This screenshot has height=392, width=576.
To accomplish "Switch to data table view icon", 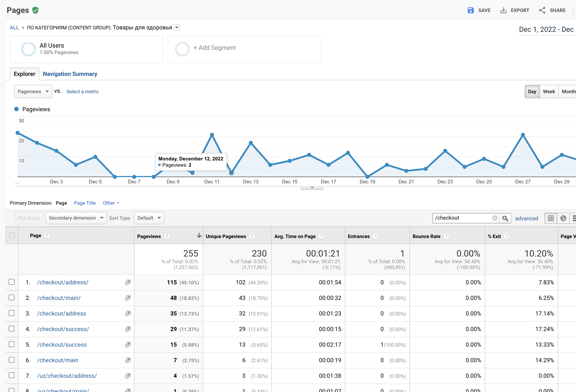I will [551, 218].
